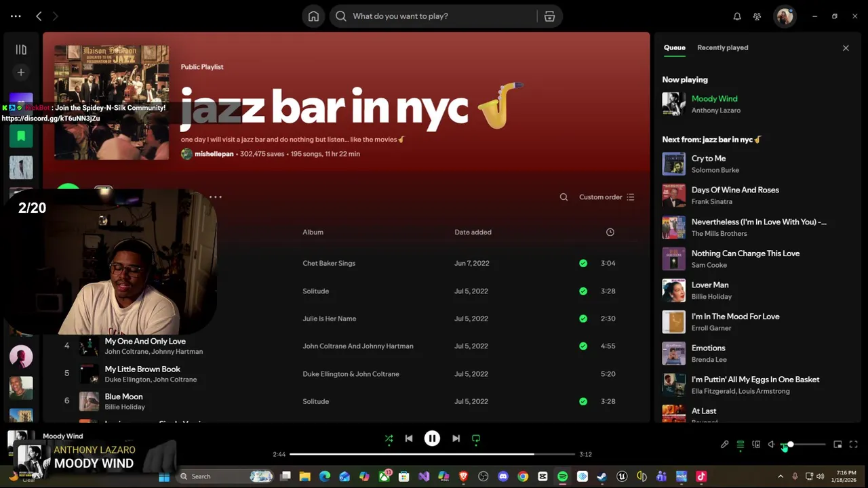This screenshot has width=868, height=488.
Task: Sort by the Album column header
Action: tap(313, 232)
